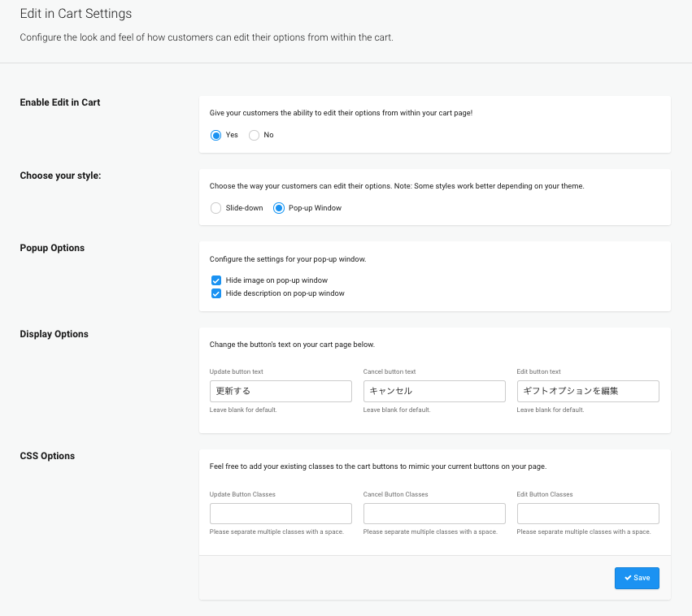Click the Display Options section label
692x616 pixels.
pyautogui.click(x=54, y=334)
